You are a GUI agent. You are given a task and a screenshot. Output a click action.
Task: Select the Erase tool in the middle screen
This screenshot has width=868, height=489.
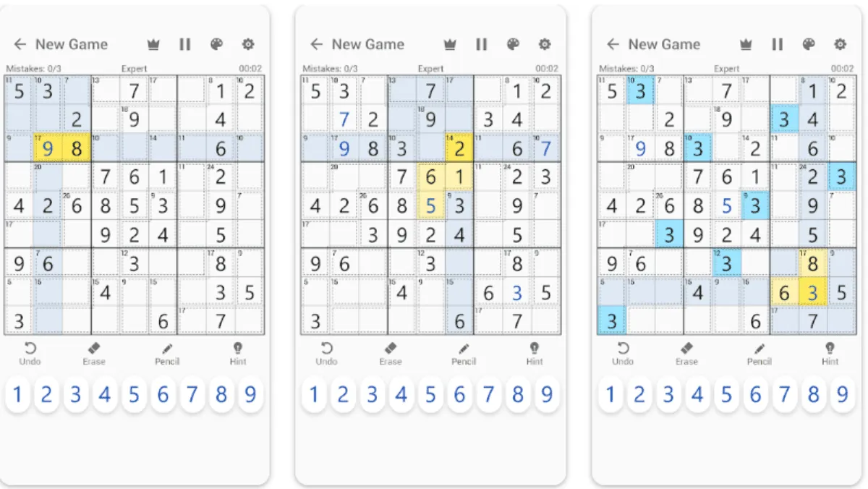pyautogui.click(x=391, y=352)
